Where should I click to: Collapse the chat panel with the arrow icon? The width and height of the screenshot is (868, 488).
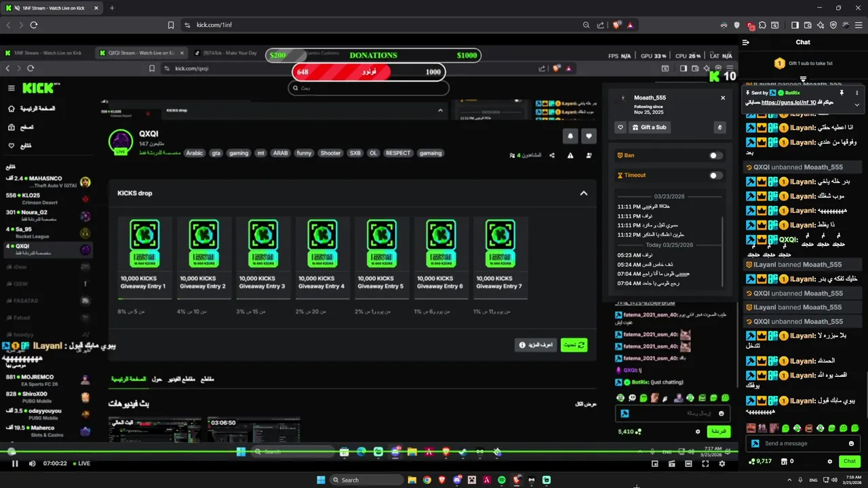pos(745,42)
